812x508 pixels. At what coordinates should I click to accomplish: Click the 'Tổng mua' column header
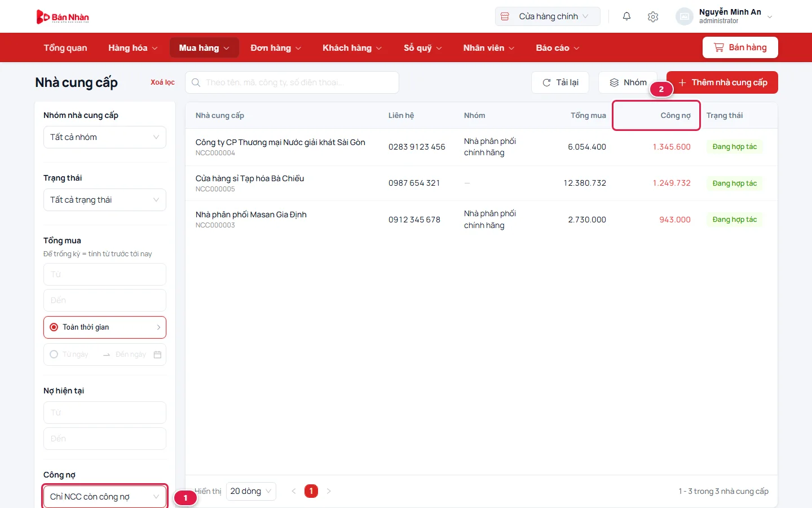[x=588, y=116]
